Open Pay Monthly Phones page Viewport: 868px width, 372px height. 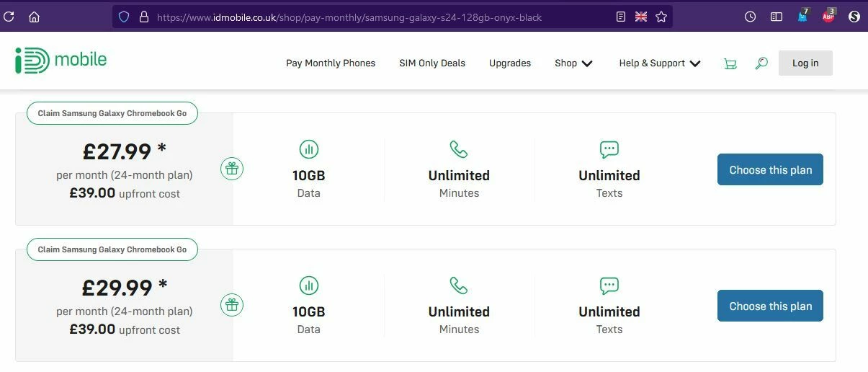point(331,63)
